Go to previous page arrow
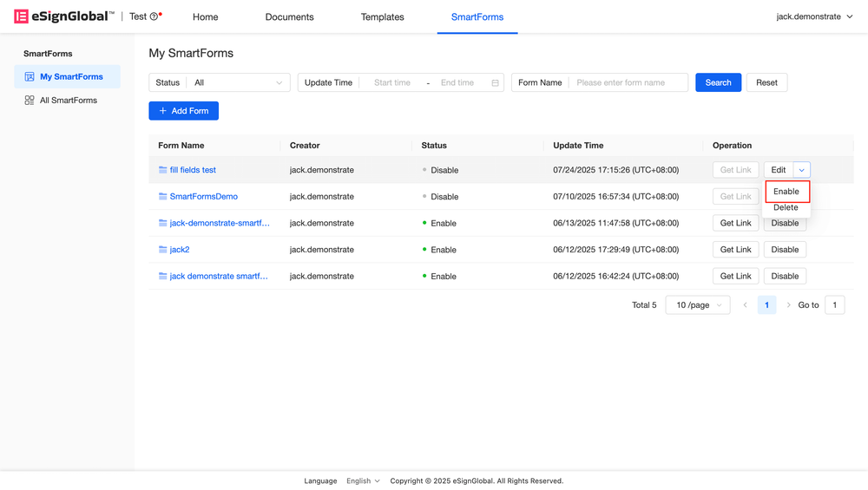The image size is (868, 490). (745, 305)
